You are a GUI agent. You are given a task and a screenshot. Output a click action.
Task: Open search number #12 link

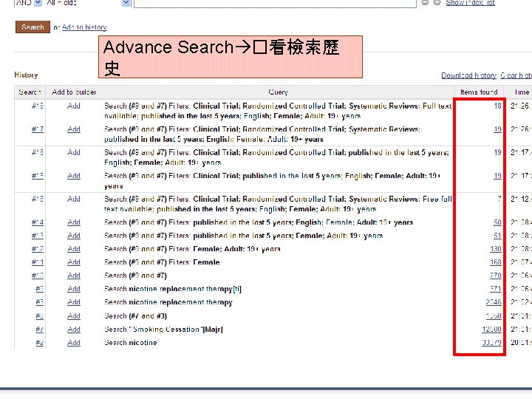38,249
